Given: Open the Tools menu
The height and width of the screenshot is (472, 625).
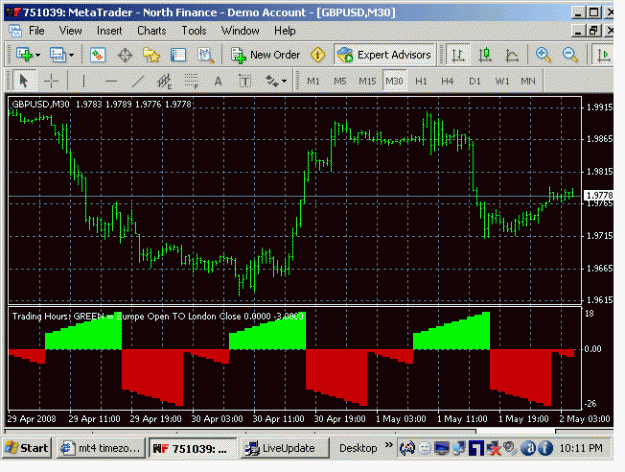Looking at the screenshot, I should coord(194,31).
